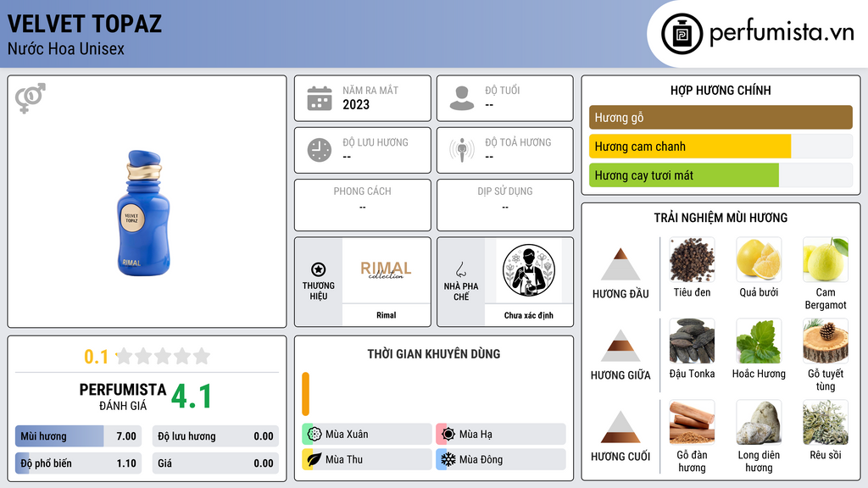
Task: Click the Chưa xác định perfumer label
Action: [x=529, y=315]
